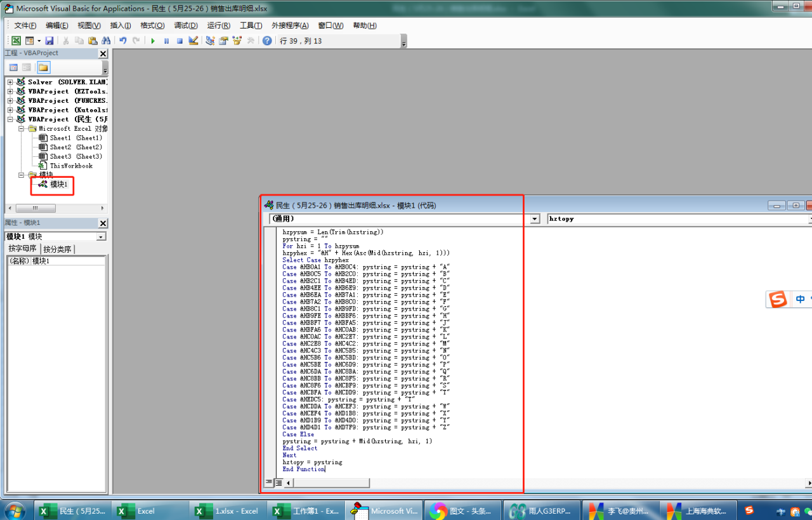Image resolution: width=812 pixels, height=520 pixels.
Task: Click the Paste clipboard icon
Action: point(93,41)
